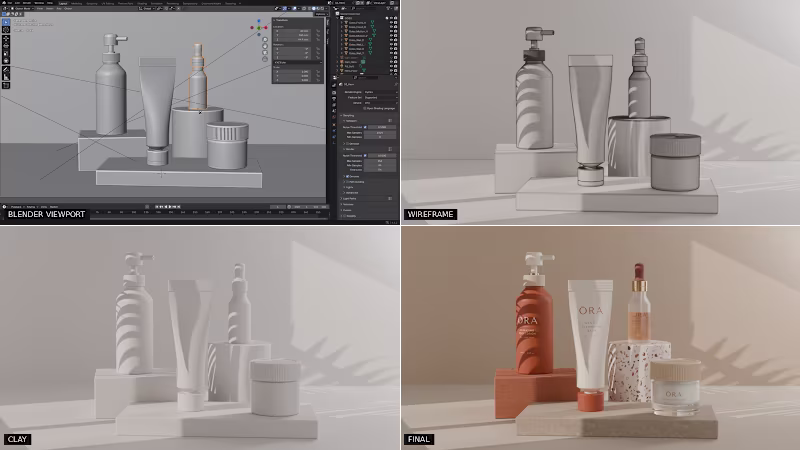Image resolution: width=800 pixels, height=450 pixels.
Task: Click the viewport zoom magnifier gizmo
Action: [x=265, y=39]
